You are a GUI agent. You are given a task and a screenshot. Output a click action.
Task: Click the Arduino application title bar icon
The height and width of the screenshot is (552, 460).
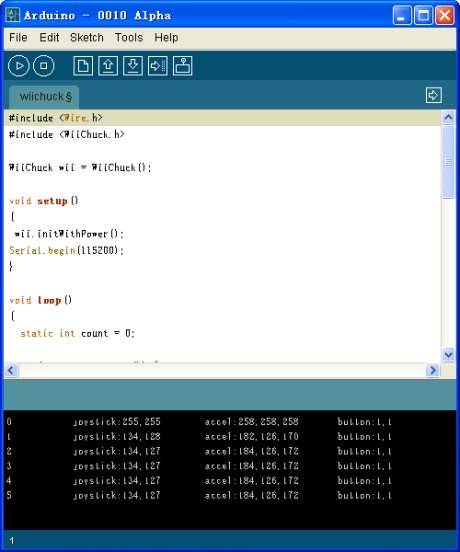pos(12,15)
